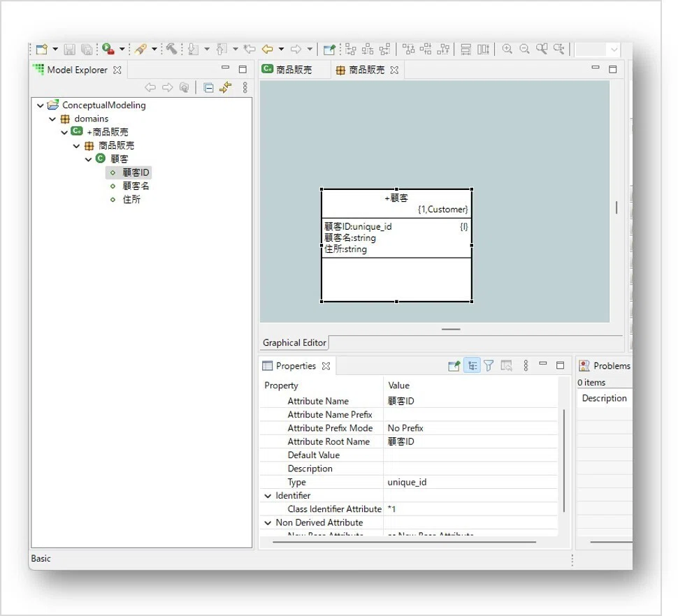
Task: Click the back arrow toolbar icon
Action: [267, 50]
